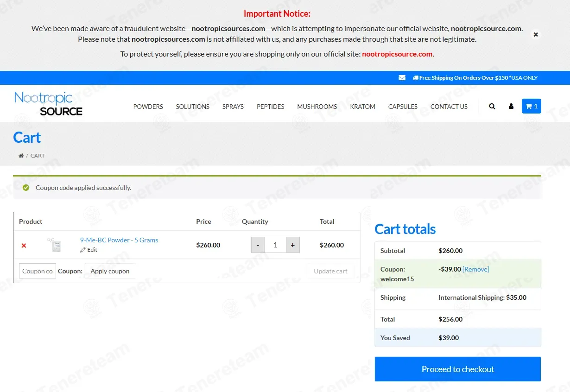
Task: Click the quantity input field
Action: coord(275,245)
